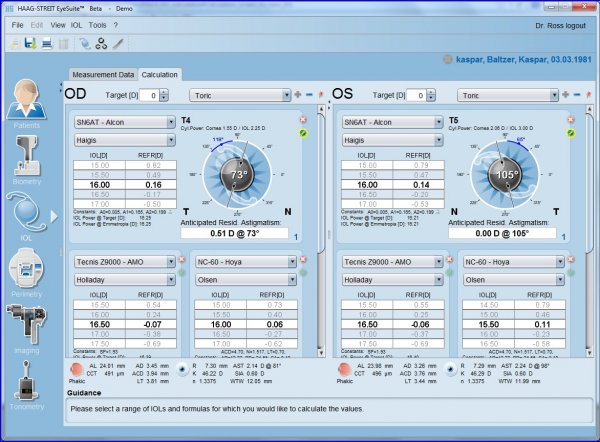This screenshot has width=600, height=442.
Task: Expand sidebar arrow next to IOL
Action: [x=54, y=217]
